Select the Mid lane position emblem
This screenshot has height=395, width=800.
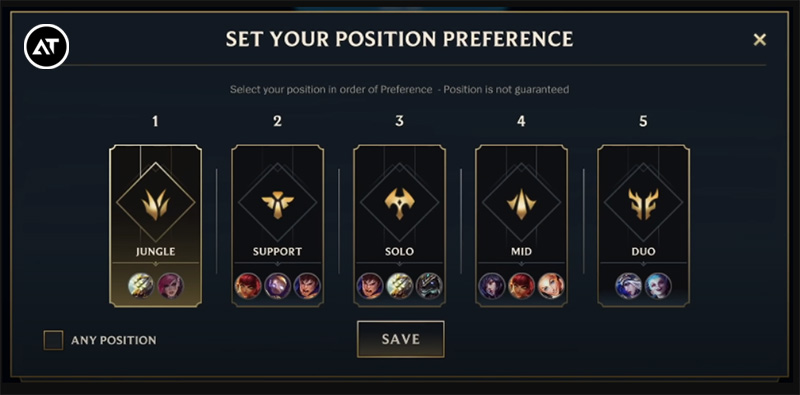point(521,203)
